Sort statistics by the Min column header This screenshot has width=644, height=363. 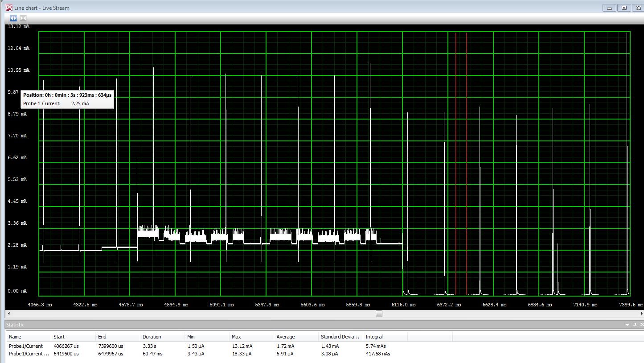(x=207, y=337)
